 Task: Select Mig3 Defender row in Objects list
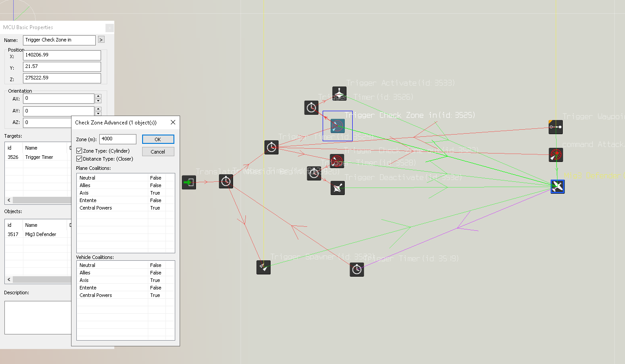point(38,234)
